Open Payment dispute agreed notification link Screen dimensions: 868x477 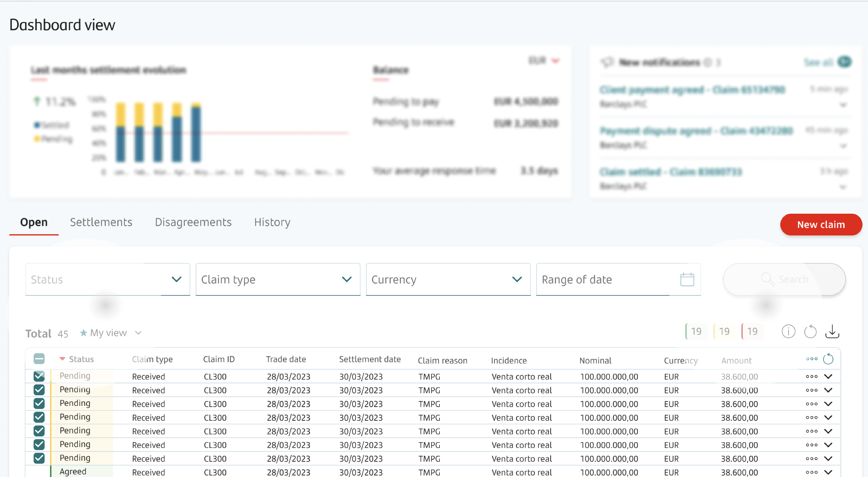[x=696, y=130]
